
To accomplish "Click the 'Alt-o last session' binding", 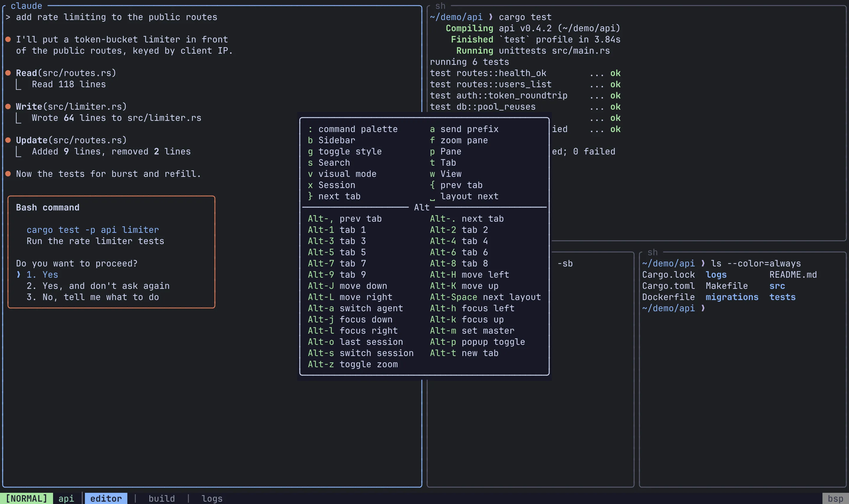I will [356, 342].
